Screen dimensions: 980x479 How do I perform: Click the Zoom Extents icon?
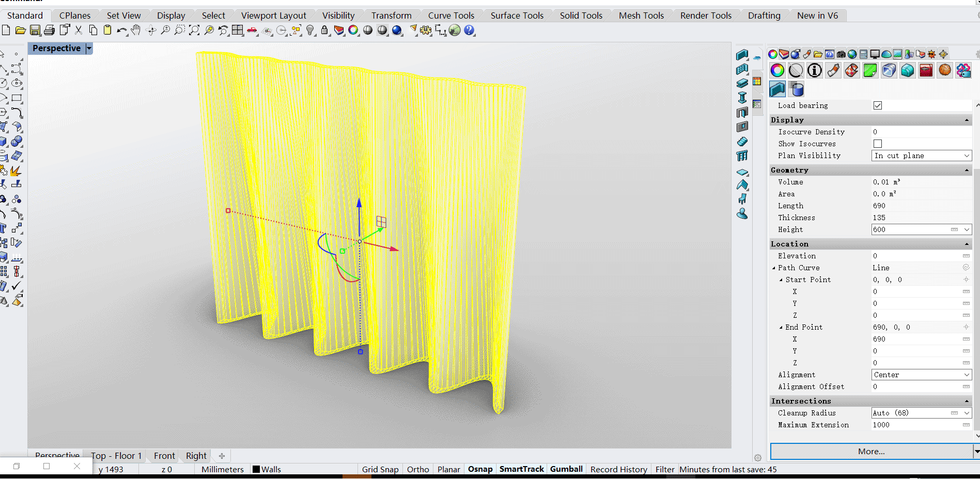click(x=194, y=30)
